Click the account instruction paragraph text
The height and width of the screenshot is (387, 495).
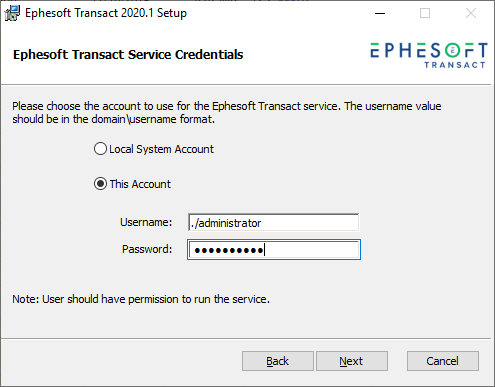(227, 112)
